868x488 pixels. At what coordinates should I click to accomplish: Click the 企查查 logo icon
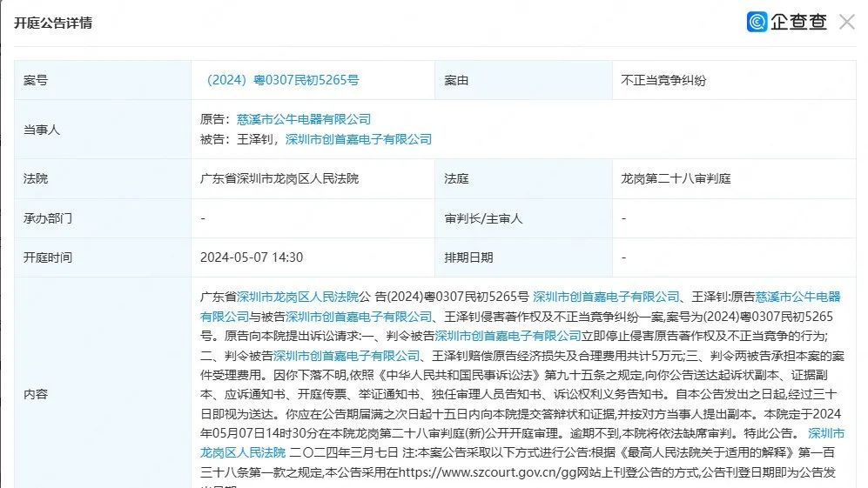pos(757,22)
